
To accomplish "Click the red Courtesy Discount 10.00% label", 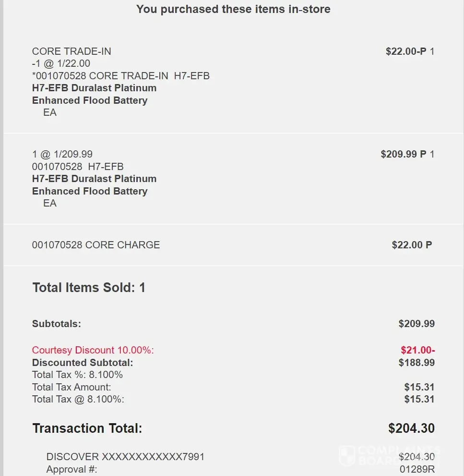I will [x=93, y=350].
